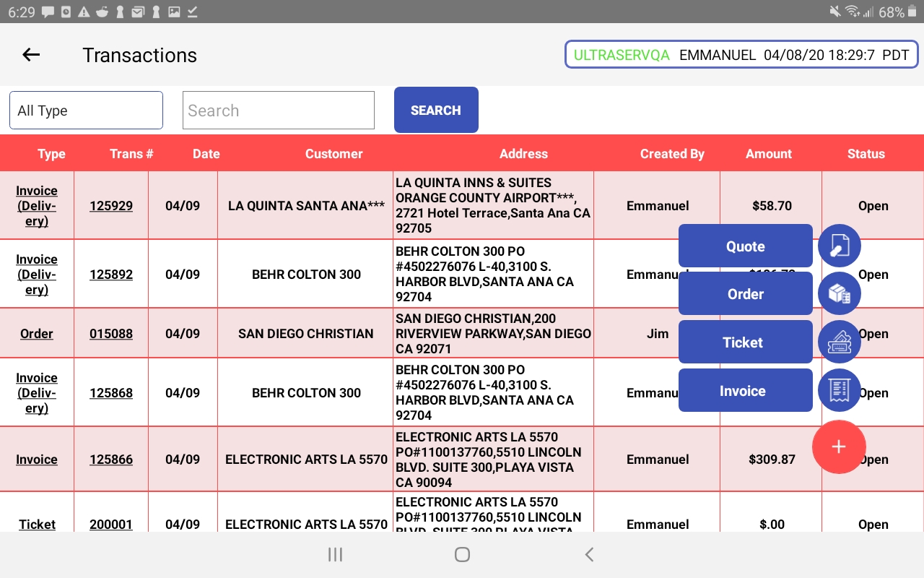
Task: Tap the Ticket stub icon
Action: pyautogui.click(x=839, y=342)
